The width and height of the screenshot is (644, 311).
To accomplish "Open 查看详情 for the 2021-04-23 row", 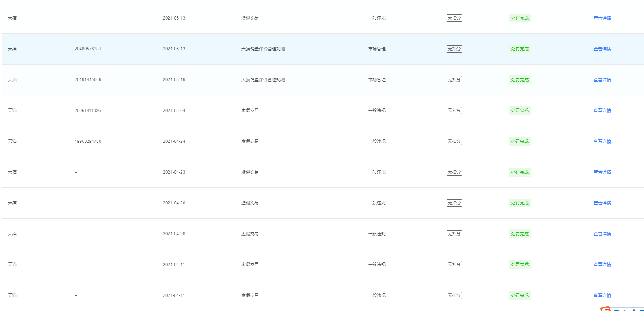I will 602,172.
